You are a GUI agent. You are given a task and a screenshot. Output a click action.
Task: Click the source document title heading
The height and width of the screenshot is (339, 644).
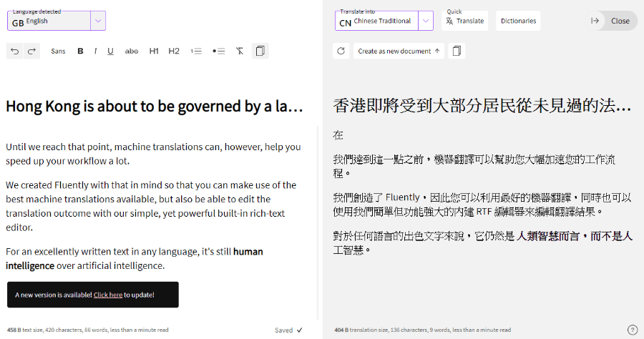tap(155, 107)
